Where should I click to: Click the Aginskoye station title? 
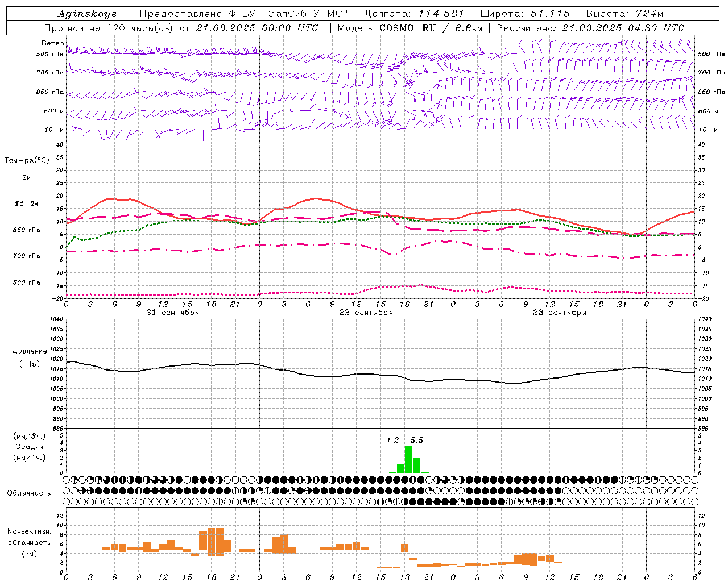coord(88,14)
